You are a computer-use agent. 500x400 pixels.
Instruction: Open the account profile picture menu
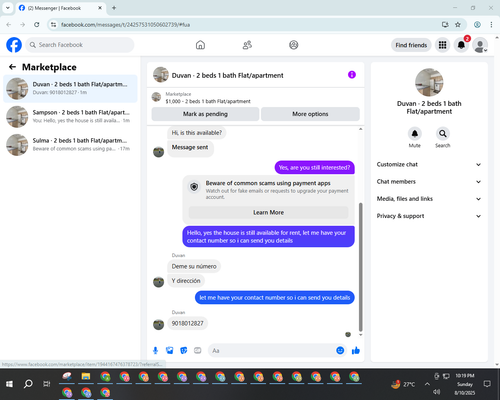[x=480, y=45]
